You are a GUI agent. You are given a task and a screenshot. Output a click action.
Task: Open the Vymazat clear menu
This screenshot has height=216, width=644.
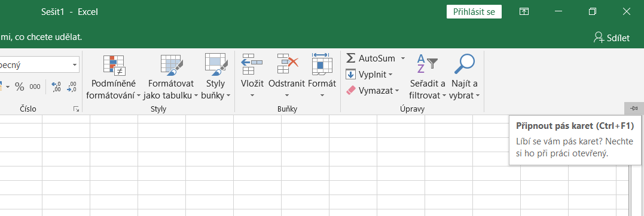click(373, 91)
